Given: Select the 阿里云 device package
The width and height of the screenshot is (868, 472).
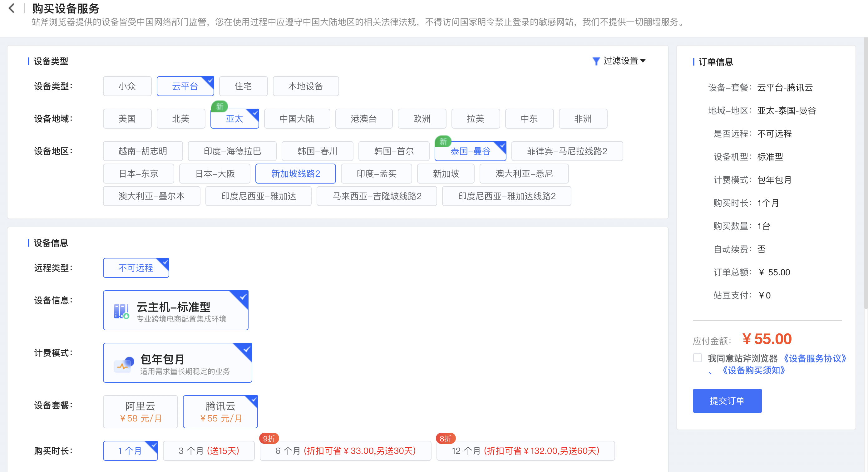Looking at the screenshot, I should (140, 411).
